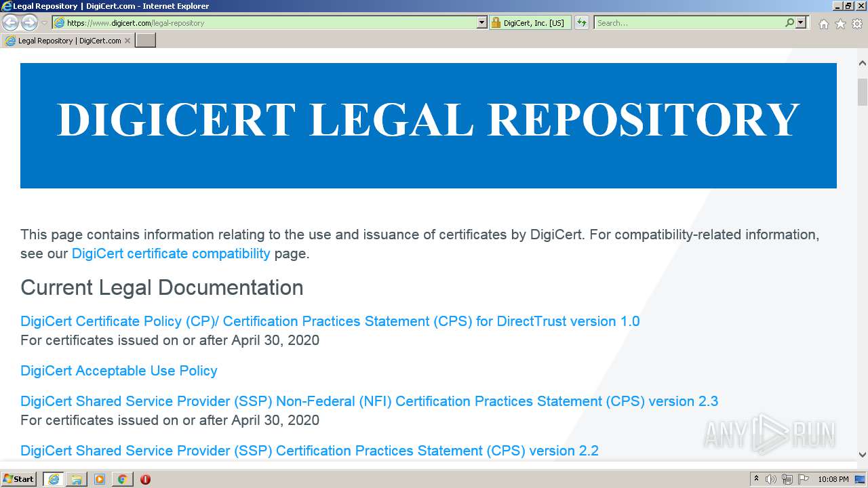Screen dimensions: 868x488
Task: Click the Home icon
Action: pos(823,24)
